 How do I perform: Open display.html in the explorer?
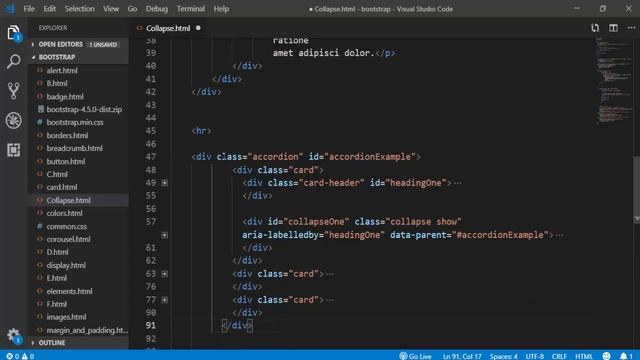(x=78, y=265)
